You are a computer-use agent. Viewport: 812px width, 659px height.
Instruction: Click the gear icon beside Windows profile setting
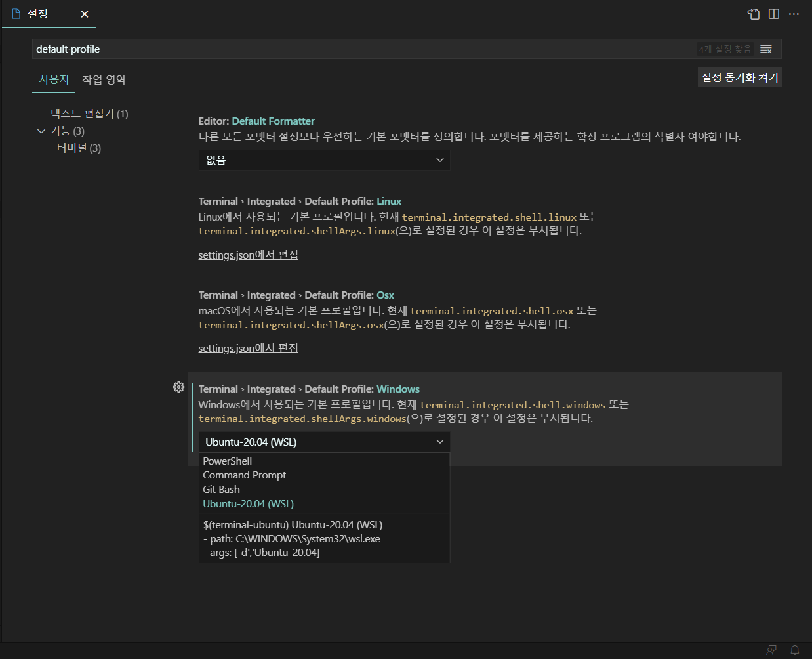tap(178, 387)
